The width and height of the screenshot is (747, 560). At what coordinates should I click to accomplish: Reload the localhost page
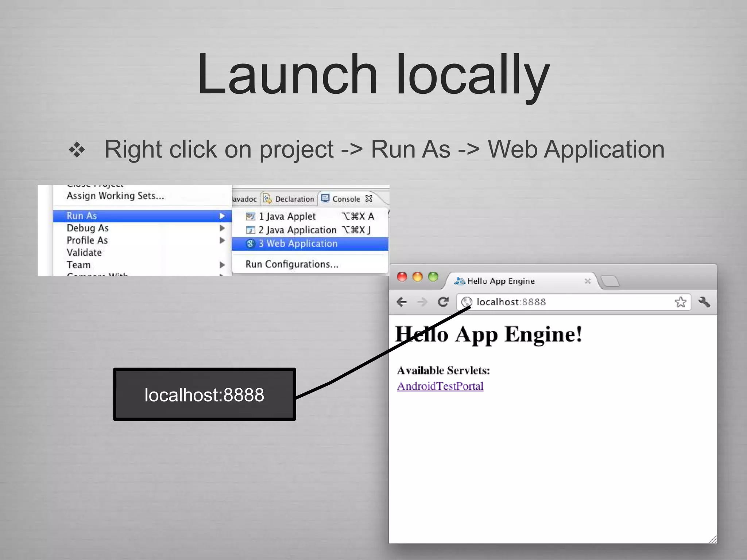pyautogui.click(x=443, y=302)
